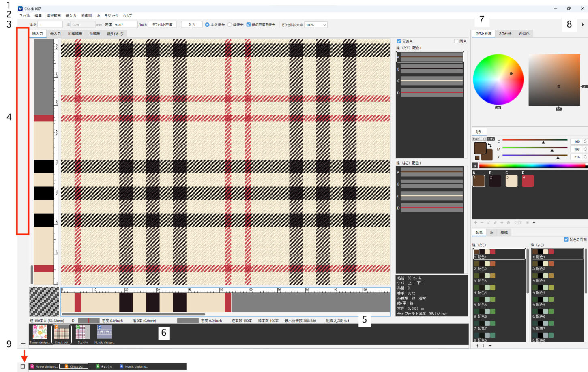Click the move-down arrow under the color scheme list
The image size is (588, 372).
click(483, 346)
